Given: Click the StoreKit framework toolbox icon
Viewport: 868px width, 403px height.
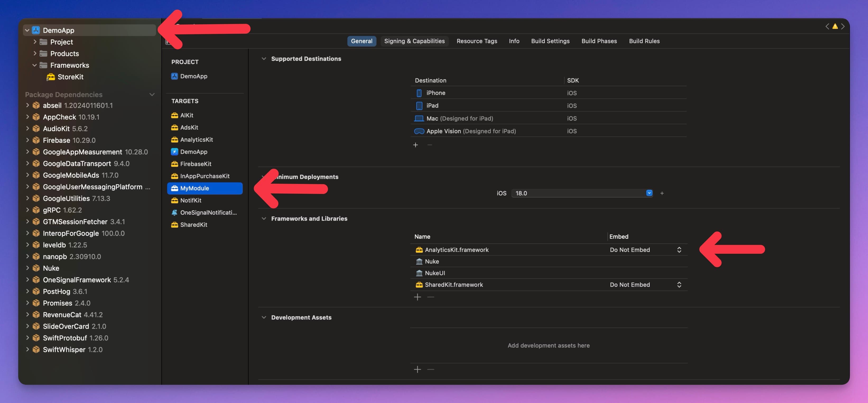Looking at the screenshot, I should 50,77.
